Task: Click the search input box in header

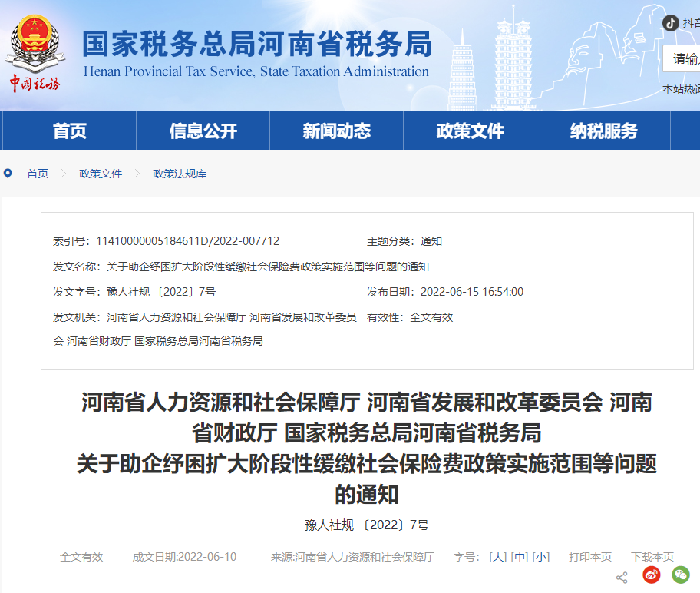Action: [x=683, y=58]
